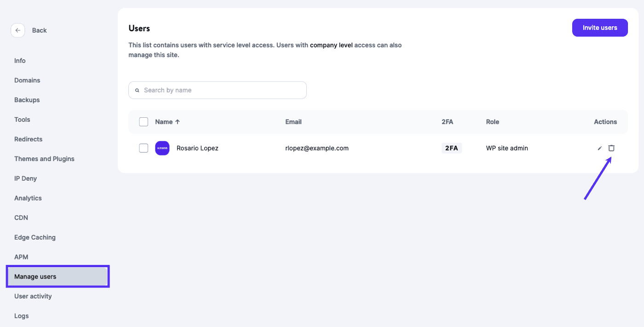Open Edge Caching settings
Image resolution: width=644 pixels, height=327 pixels.
pyautogui.click(x=34, y=237)
